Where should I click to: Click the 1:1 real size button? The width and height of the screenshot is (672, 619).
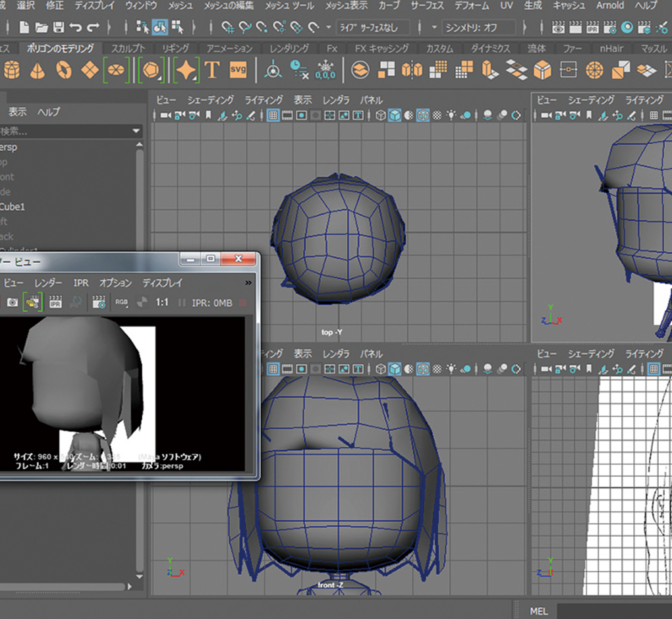click(x=162, y=302)
